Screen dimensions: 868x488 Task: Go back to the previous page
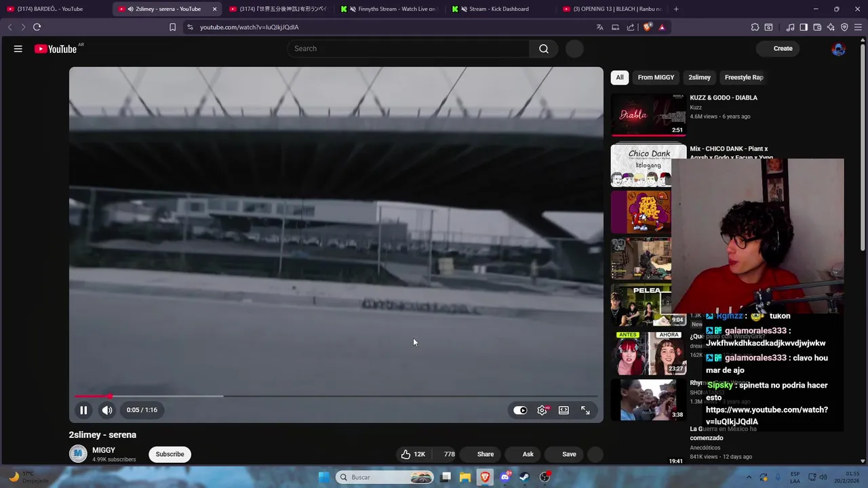point(9,27)
